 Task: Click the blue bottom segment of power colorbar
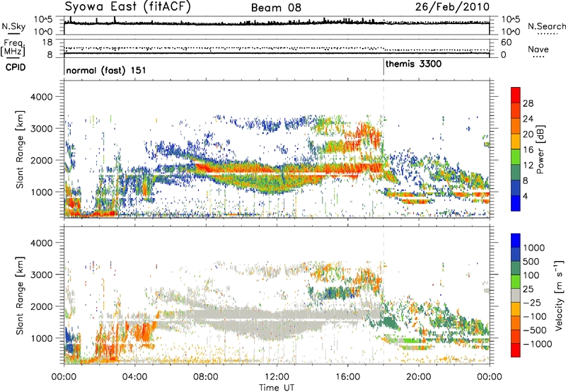[516, 203]
